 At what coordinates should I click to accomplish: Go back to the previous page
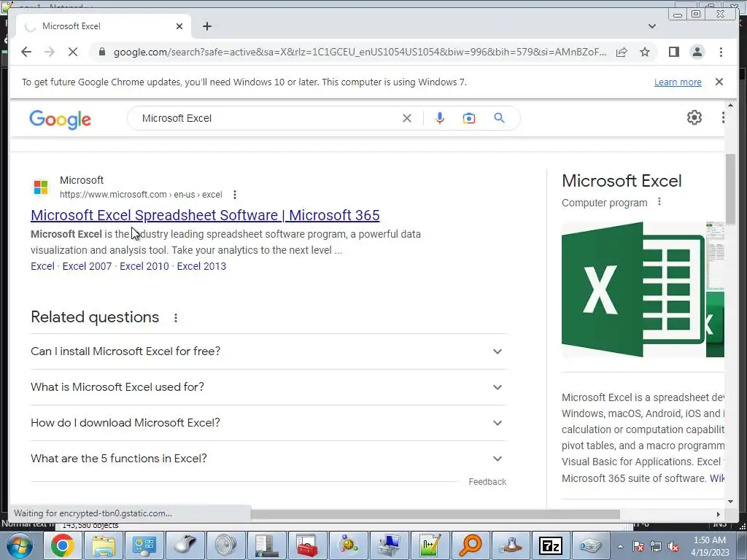26,52
